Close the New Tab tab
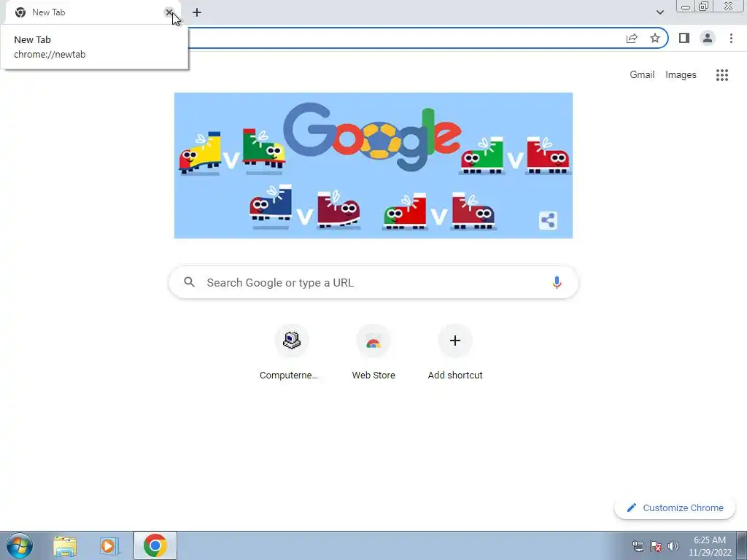 point(169,12)
